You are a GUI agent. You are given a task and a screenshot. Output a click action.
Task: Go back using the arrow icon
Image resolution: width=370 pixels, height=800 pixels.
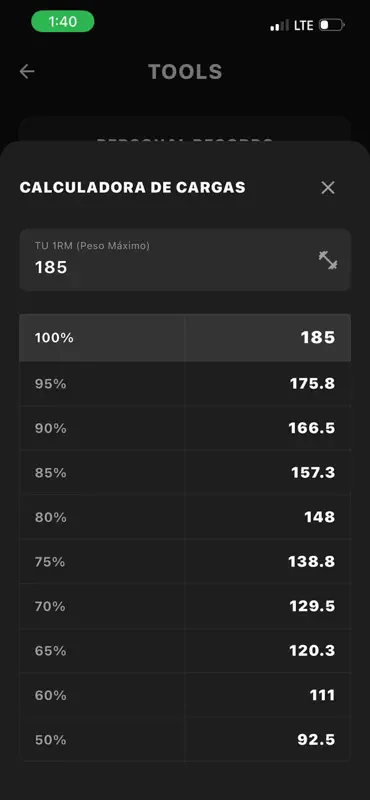point(27,71)
